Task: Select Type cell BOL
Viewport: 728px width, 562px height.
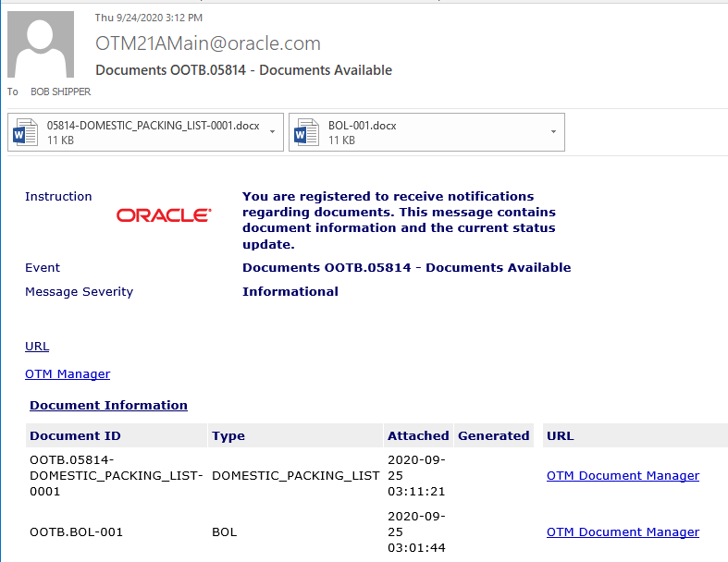Action: pyautogui.click(x=224, y=531)
